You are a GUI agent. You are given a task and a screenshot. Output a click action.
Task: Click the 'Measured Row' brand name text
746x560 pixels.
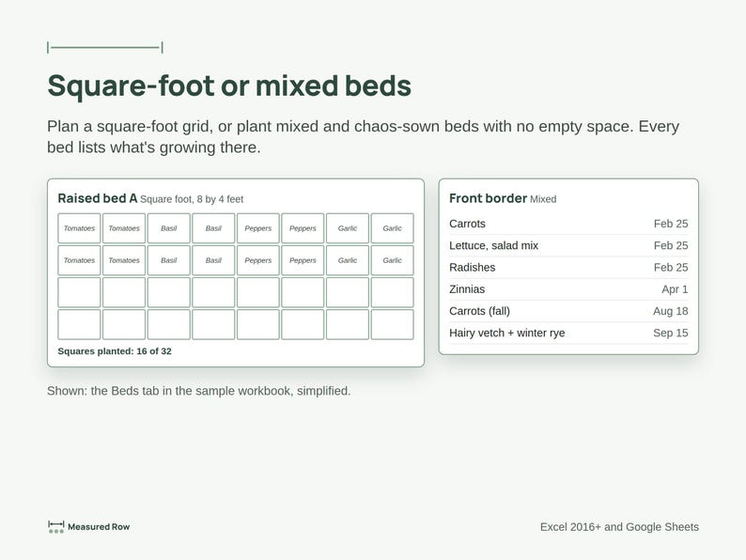point(99,527)
